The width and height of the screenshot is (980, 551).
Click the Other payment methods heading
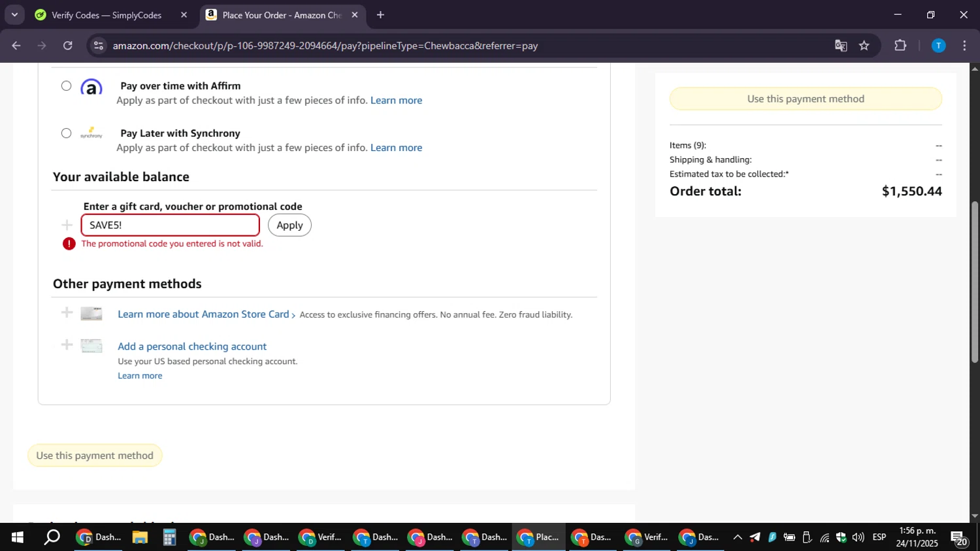pyautogui.click(x=127, y=284)
